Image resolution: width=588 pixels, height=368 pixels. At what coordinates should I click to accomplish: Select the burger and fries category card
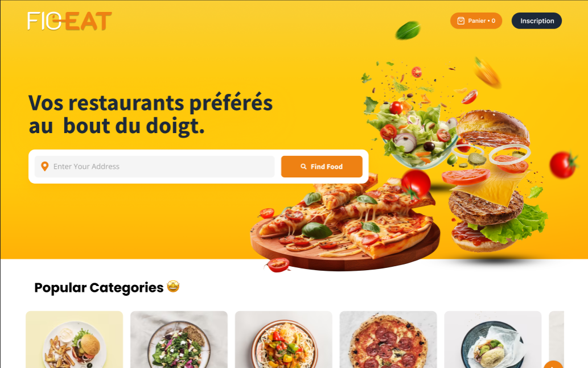pyautogui.click(x=74, y=340)
